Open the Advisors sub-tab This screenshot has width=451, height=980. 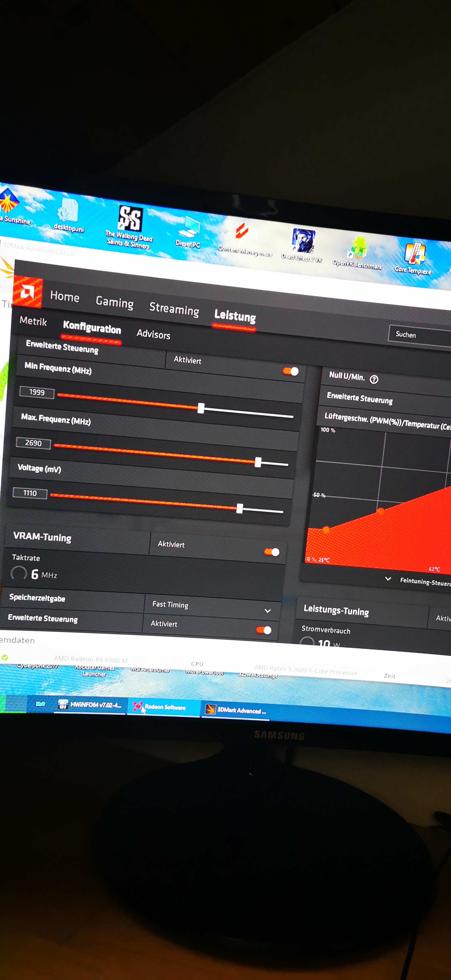pos(153,334)
